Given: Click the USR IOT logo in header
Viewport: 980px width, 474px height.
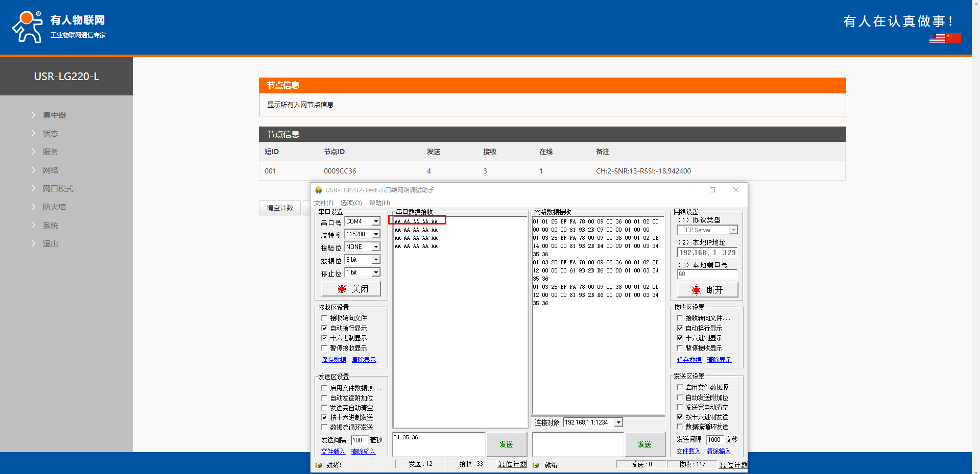Looking at the screenshot, I should [59, 27].
